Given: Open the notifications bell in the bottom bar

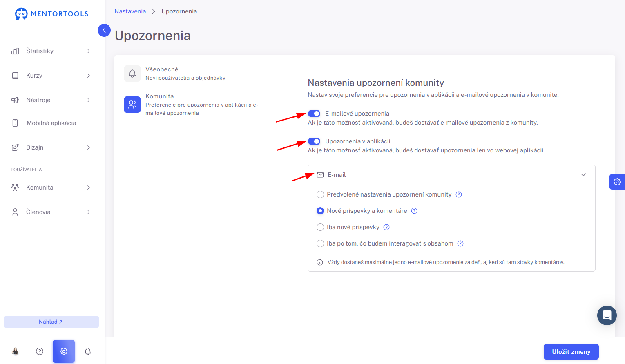Looking at the screenshot, I should [88, 351].
